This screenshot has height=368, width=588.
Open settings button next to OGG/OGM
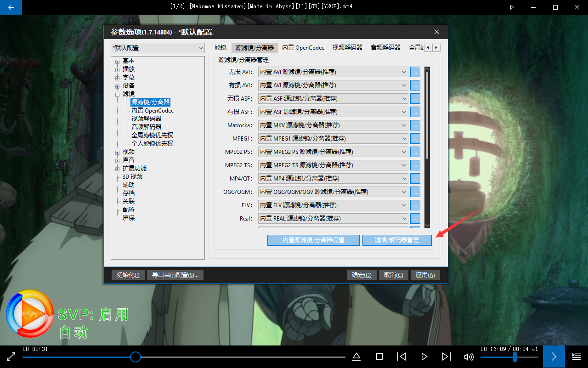(x=415, y=192)
